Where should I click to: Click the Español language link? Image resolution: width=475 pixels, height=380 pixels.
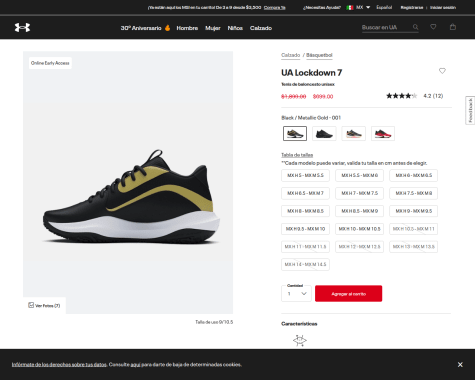[384, 7]
